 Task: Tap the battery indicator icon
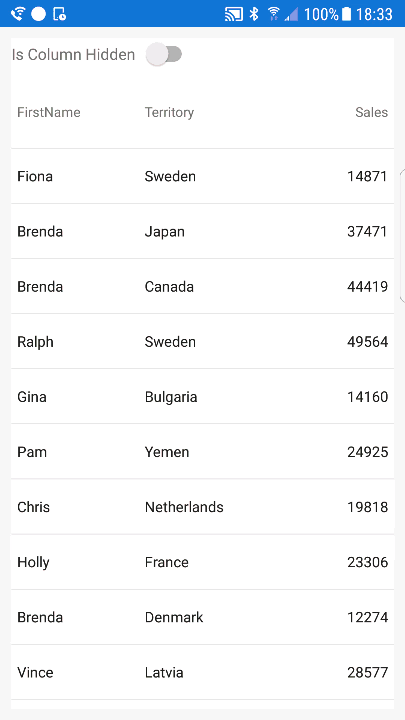347,14
